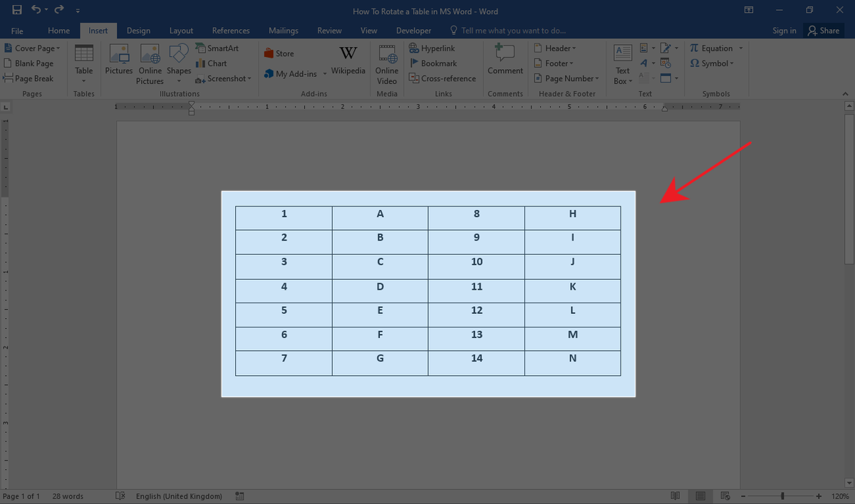Open Text Box gallery
Image resolution: width=855 pixels, height=504 pixels.
pos(623,64)
